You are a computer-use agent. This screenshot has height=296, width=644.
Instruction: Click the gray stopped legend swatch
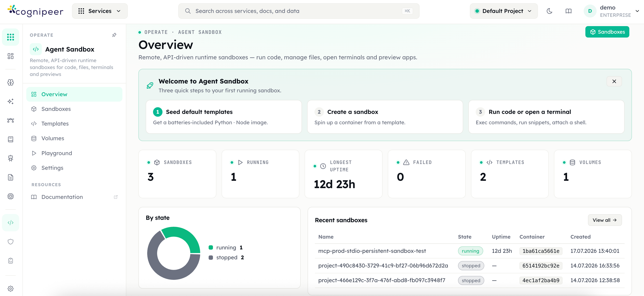pos(211,257)
